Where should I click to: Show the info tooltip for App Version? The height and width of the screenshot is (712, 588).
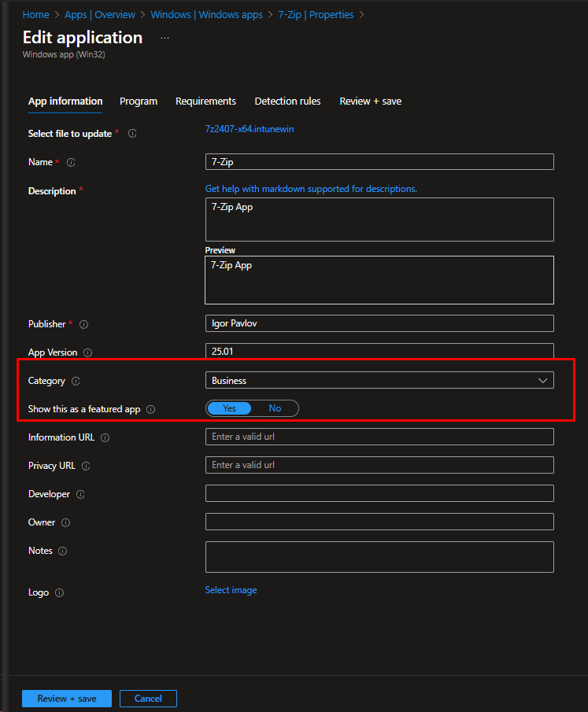[x=87, y=352]
